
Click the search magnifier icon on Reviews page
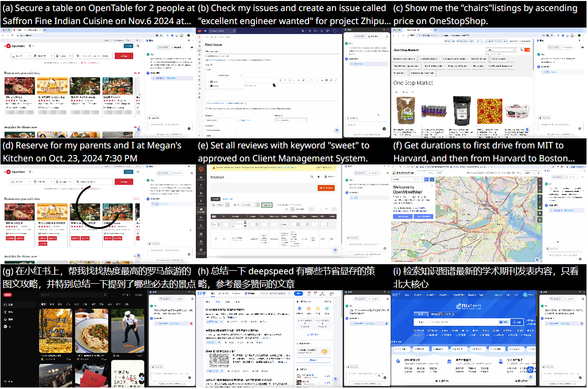312,177
